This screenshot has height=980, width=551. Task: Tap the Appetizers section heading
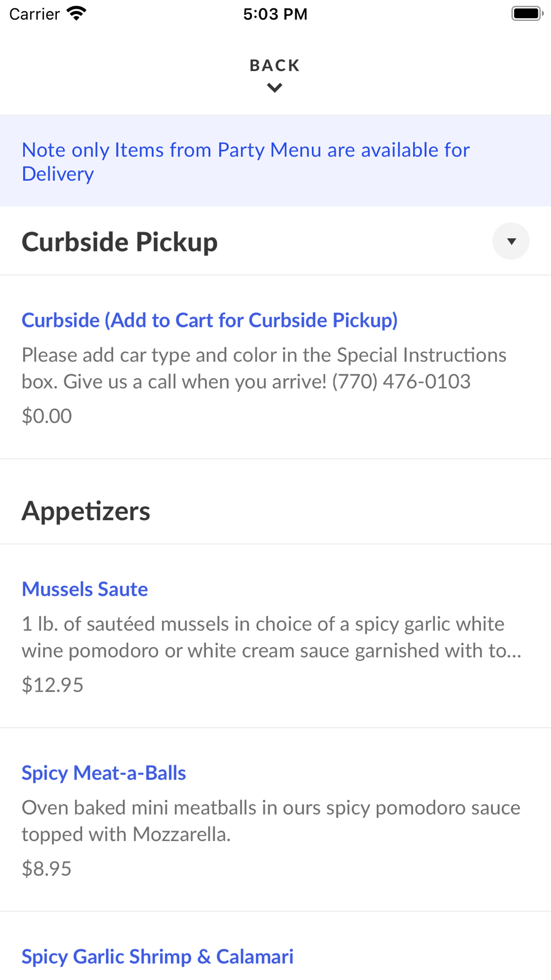(x=86, y=511)
